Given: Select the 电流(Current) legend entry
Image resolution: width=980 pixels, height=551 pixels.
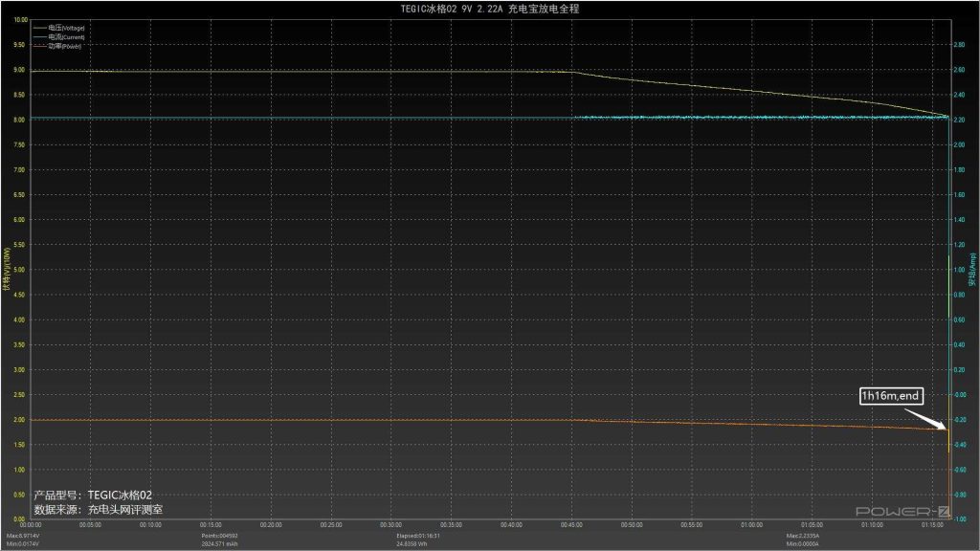Looking at the screenshot, I should (x=58, y=37).
